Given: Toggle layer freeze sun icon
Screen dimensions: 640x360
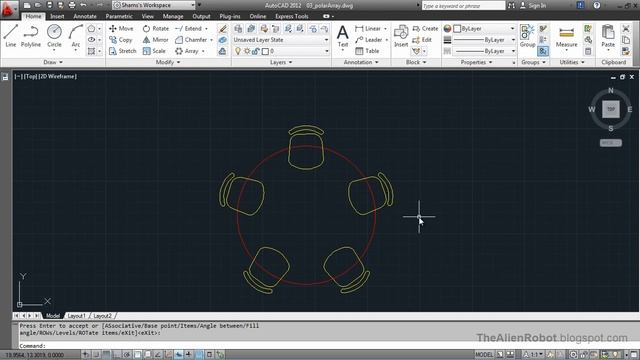Looking at the screenshot, I should click(247, 51).
